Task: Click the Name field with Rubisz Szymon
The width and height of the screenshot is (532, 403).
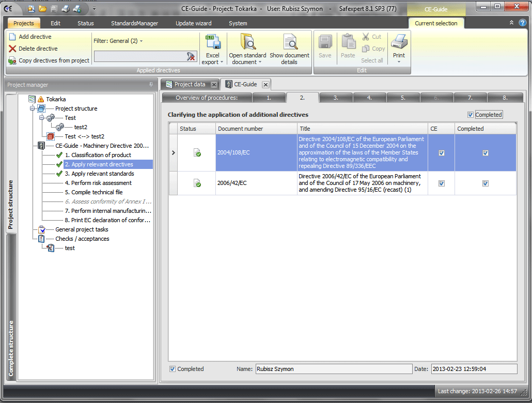Action: tap(333, 369)
